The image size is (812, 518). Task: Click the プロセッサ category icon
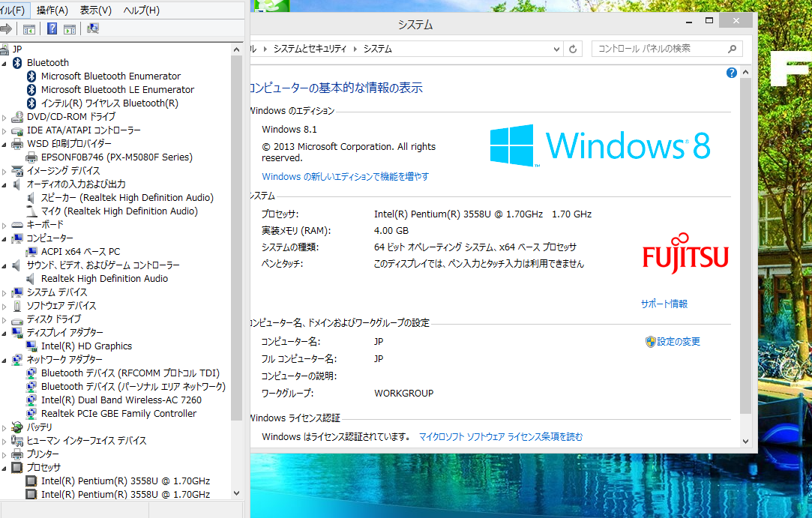[17, 468]
